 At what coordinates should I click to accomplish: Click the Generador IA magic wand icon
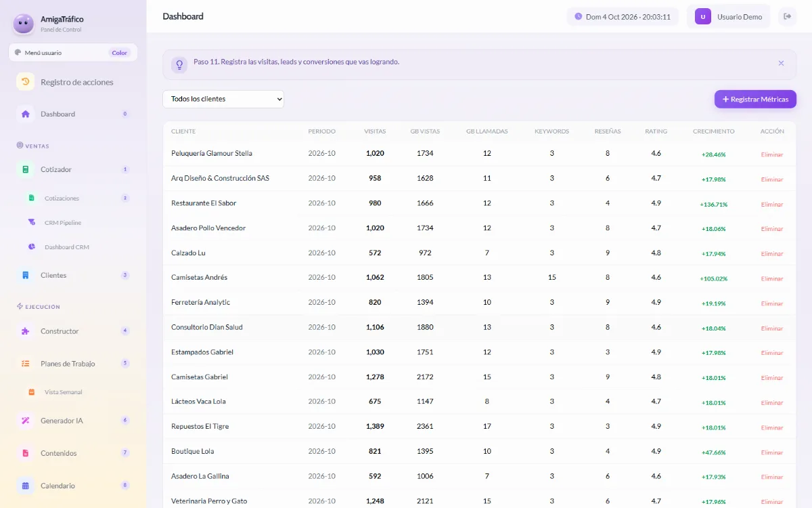point(26,420)
